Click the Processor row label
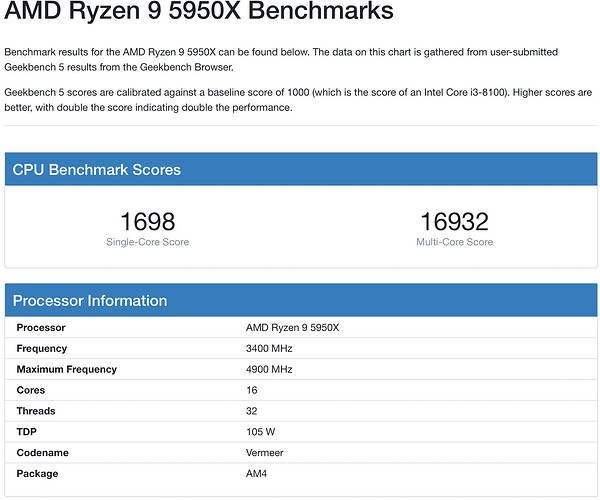The height and width of the screenshot is (500, 600). click(41, 327)
